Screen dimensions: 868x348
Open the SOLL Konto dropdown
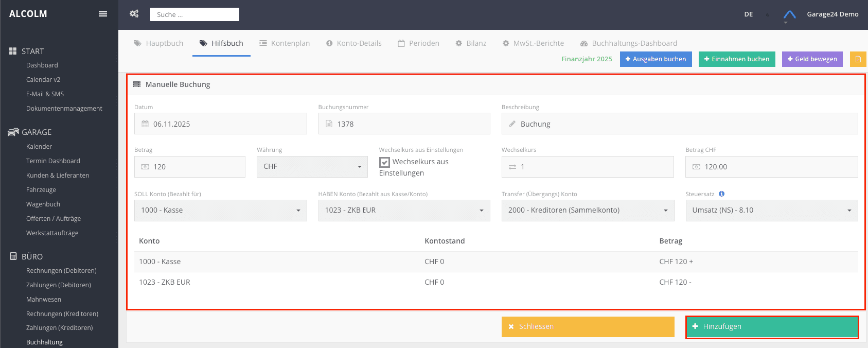click(x=221, y=211)
